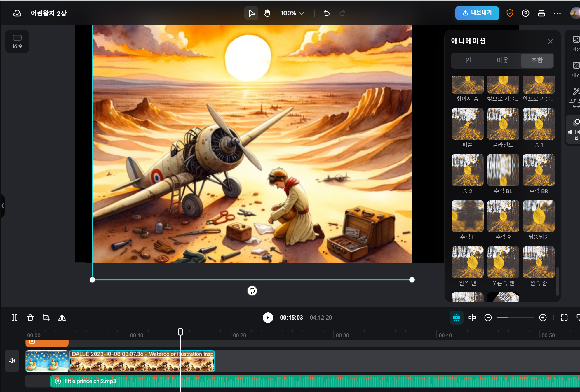The image size is (580, 392).
Task: Switch to the 인 animation tab
Action: [468, 60]
